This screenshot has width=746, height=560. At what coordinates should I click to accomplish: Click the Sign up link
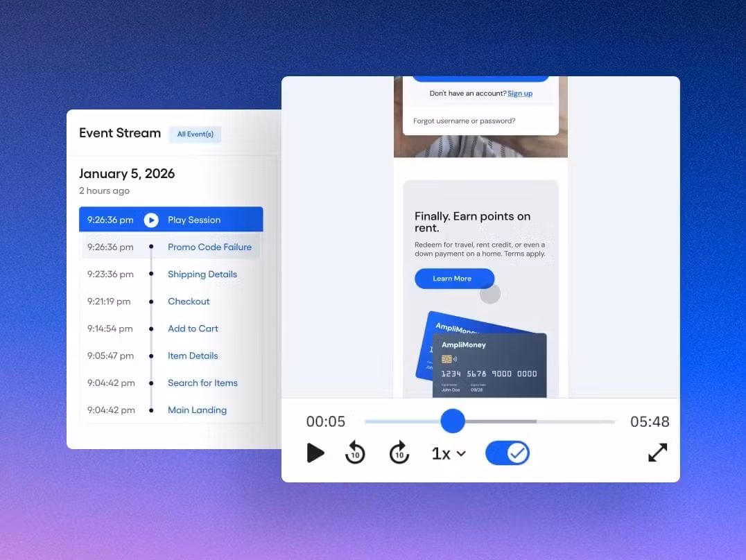coord(520,94)
